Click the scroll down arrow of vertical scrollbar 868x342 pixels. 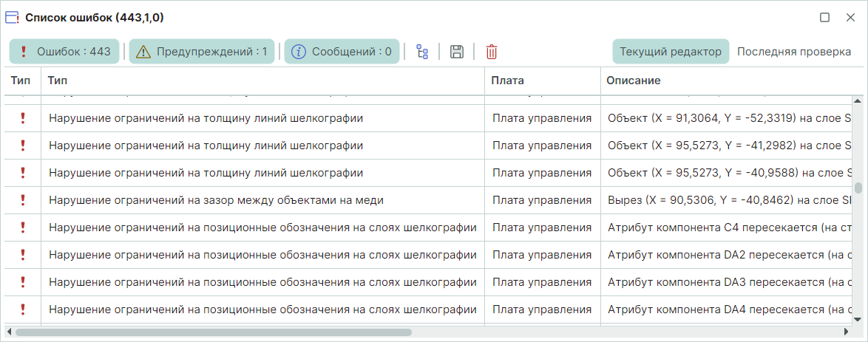(x=858, y=318)
